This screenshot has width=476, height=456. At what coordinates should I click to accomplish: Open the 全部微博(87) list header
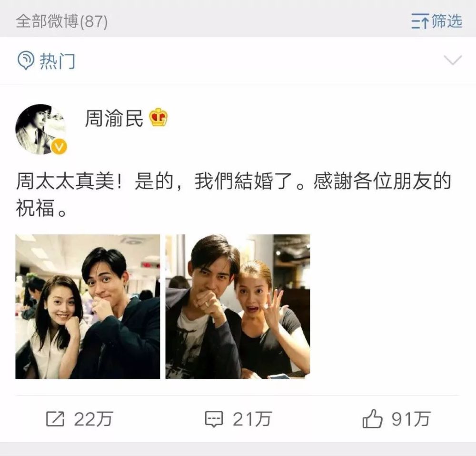[61, 21]
